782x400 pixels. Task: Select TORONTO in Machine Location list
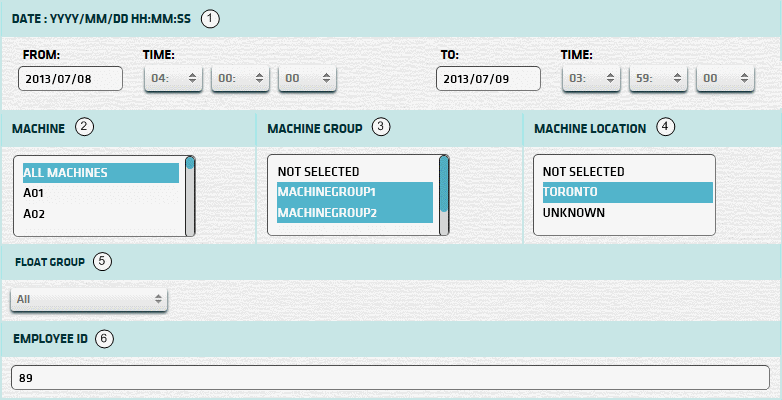click(x=622, y=192)
